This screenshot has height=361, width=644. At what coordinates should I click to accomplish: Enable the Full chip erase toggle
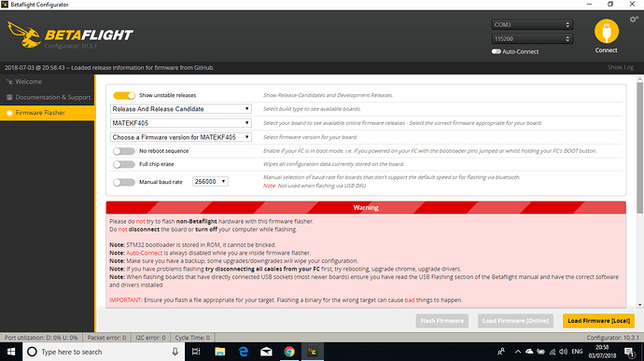click(x=124, y=164)
